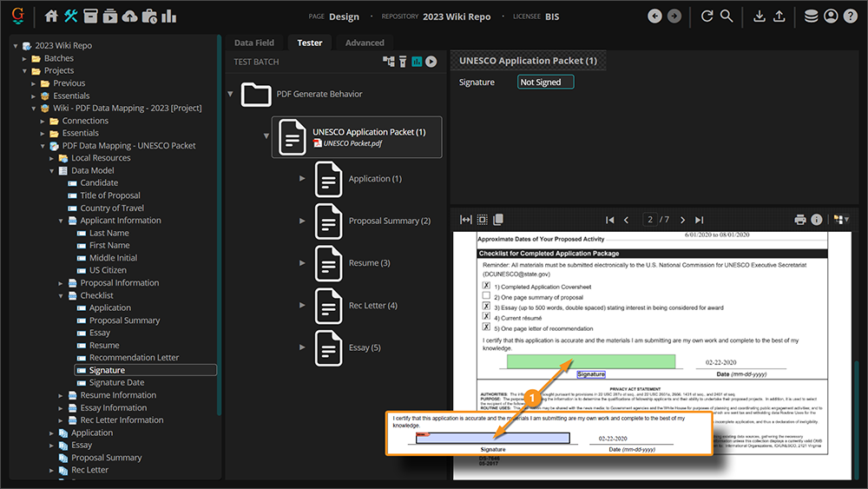
Task: Run the test batch play icon
Action: pyautogui.click(x=431, y=62)
